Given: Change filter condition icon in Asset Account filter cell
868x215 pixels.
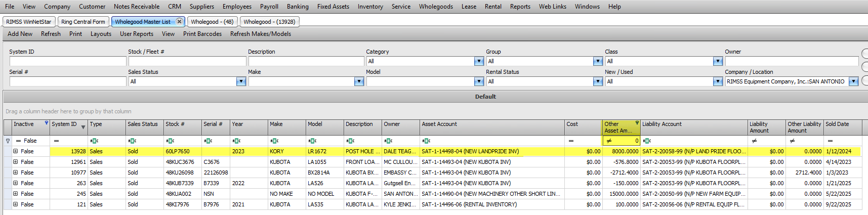Looking at the screenshot, I should click(x=426, y=141).
